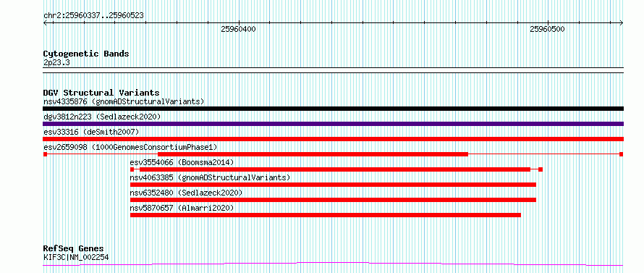Click esv2659098 right end red square
Image resolution: width=644 pixels, height=273 pixels.
pyautogui.click(x=622, y=154)
